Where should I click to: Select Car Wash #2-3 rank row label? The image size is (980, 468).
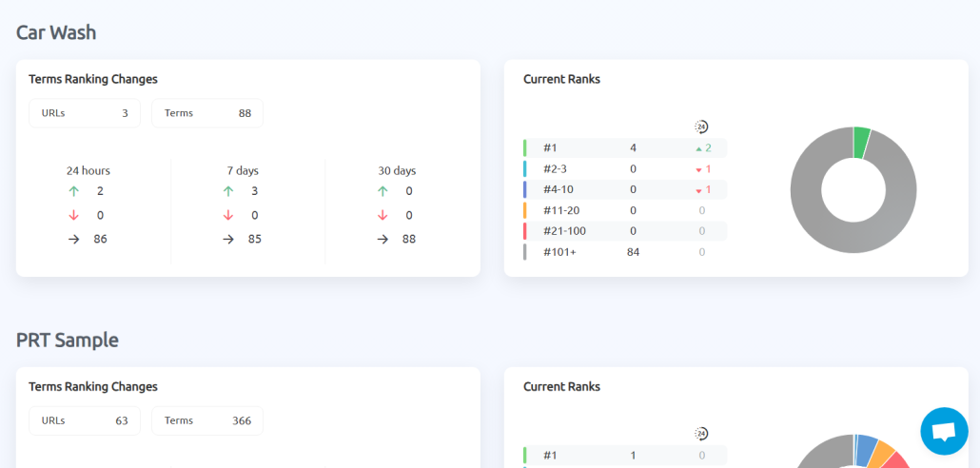(x=555, y=168)
